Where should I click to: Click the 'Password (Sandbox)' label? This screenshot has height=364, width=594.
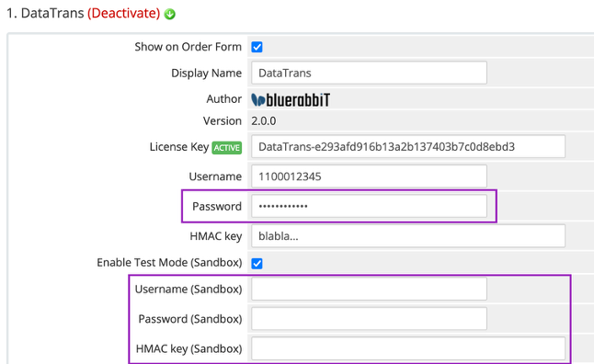(x=190, y=319)
